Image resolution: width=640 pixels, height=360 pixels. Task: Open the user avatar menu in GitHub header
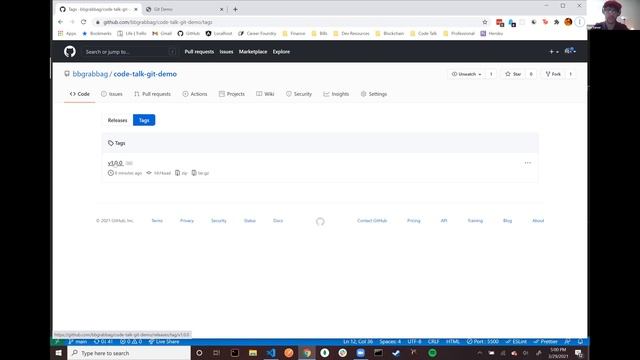(x=570, y=51)
